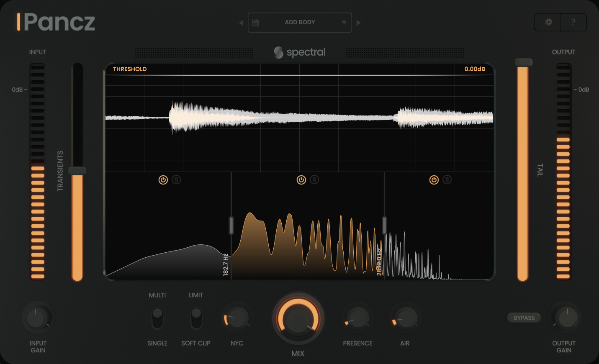Open the settings gear icon

point(548,22)
